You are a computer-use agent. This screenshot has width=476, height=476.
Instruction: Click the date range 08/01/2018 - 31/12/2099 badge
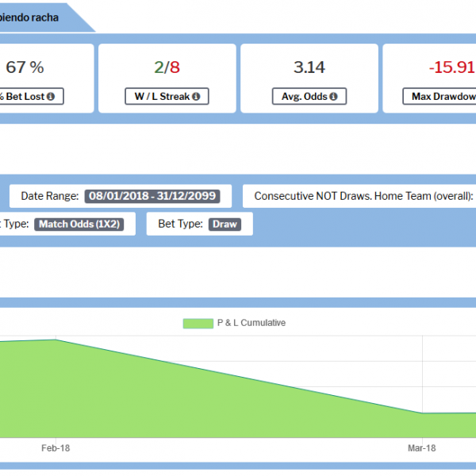(152, 196)
